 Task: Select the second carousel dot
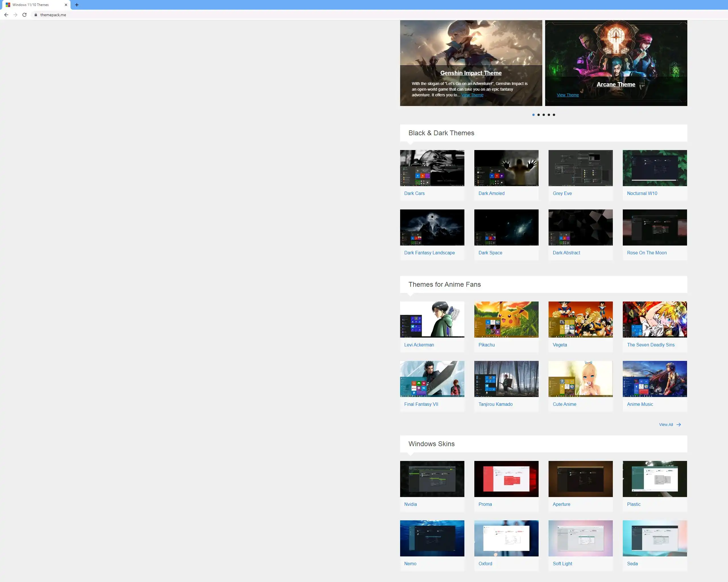point(538,115)
